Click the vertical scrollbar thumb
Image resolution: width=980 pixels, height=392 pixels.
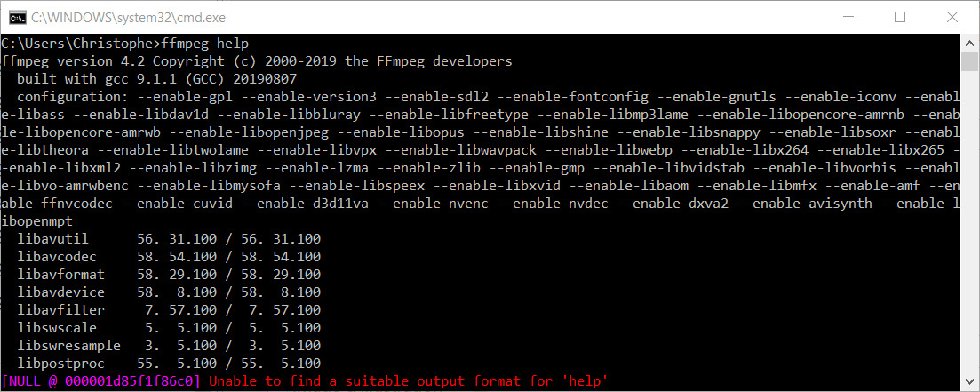(x=969, y=61)
